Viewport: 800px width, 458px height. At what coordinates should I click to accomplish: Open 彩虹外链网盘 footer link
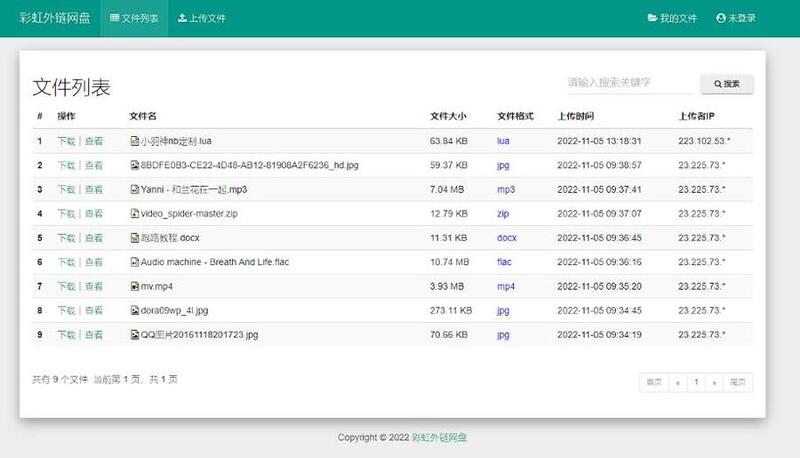click(440, 438)
